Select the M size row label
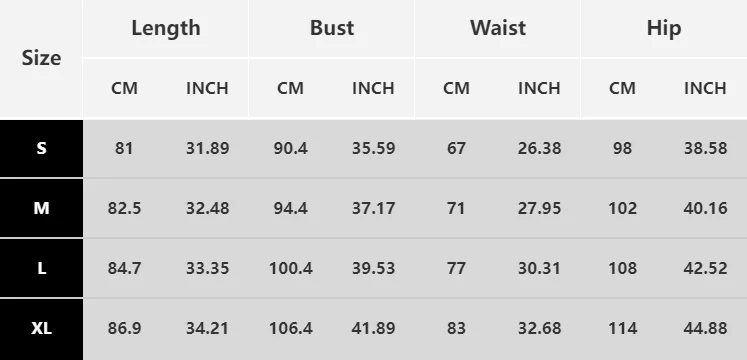The height and width of the screenshot is (360, 747). coord(41,208)
